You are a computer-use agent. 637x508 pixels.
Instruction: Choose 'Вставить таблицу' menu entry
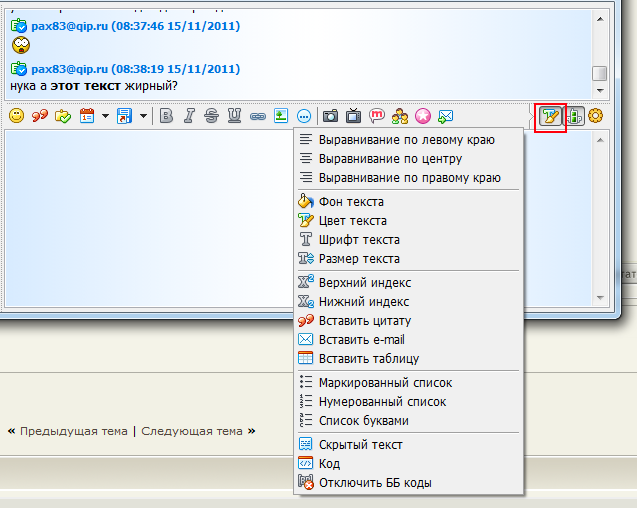pos(368,358)
